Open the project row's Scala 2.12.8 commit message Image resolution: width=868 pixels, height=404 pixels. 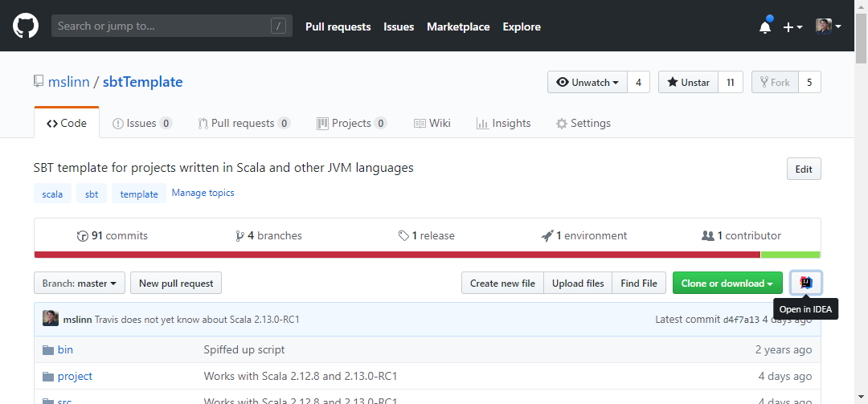301,377
